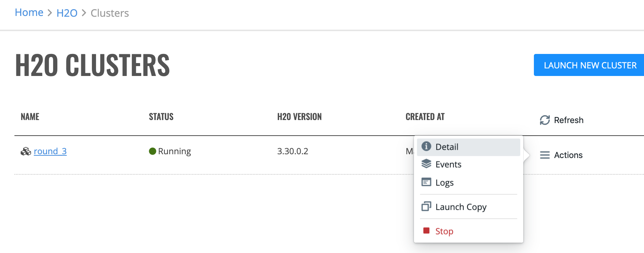Open the Actions dropdown for round_3

561,155
